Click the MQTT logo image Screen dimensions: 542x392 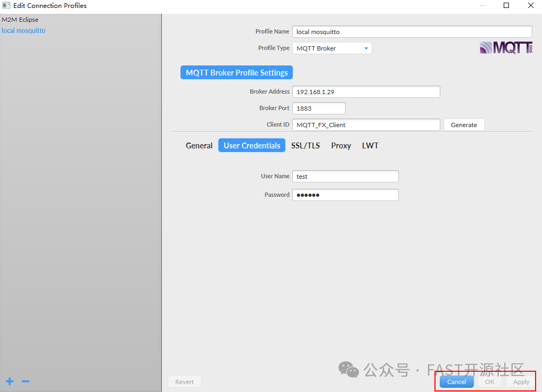pyautogui.click(x=505, y=47)
